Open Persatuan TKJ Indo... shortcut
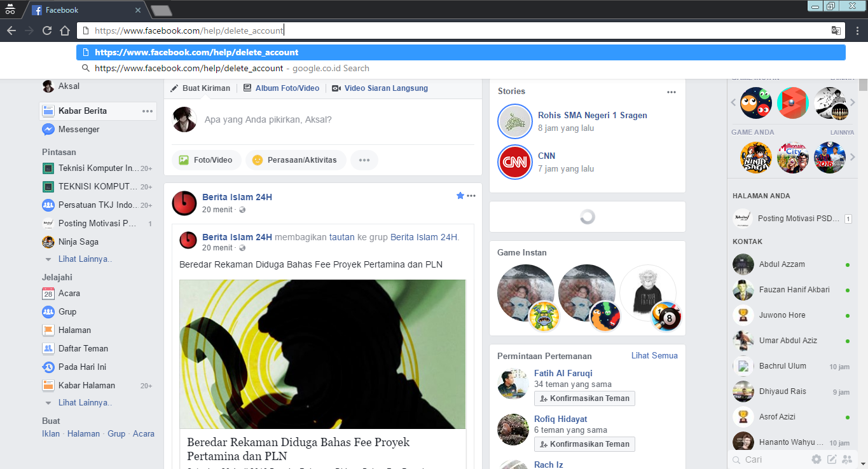 (97, 205)
